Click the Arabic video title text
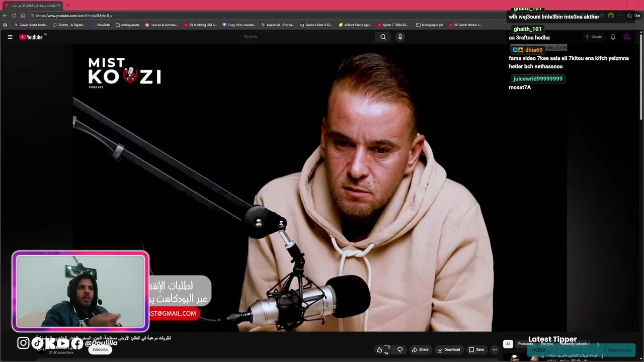This screenshot has width=644, height=362. point(103,338)
